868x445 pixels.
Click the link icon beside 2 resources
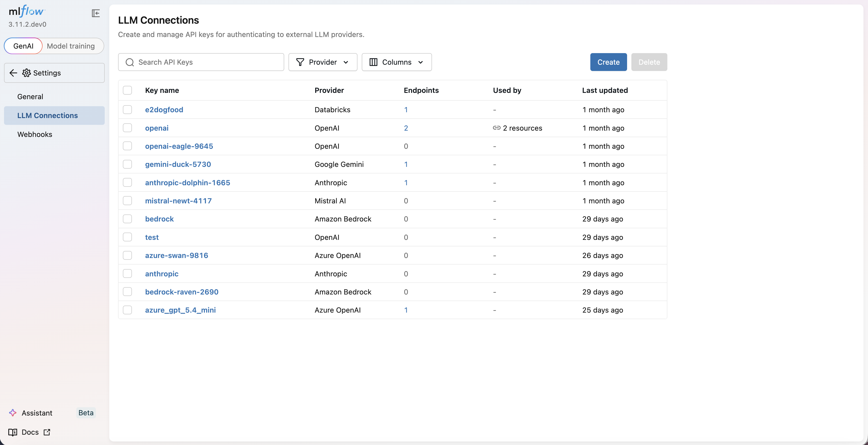(497, 128)
